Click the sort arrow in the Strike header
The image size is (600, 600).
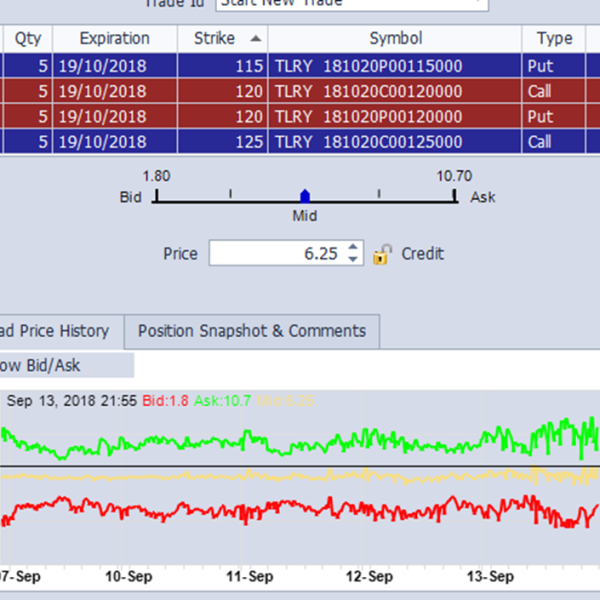click(x=257, y=38)
